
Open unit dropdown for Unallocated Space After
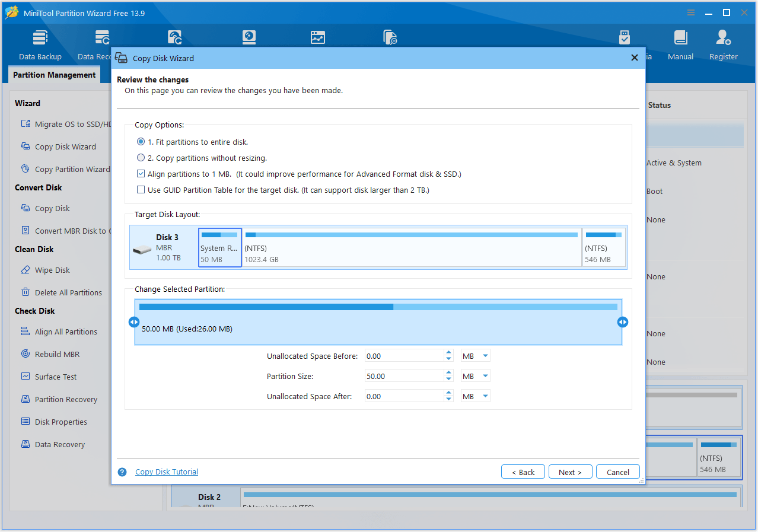(476, 396)
